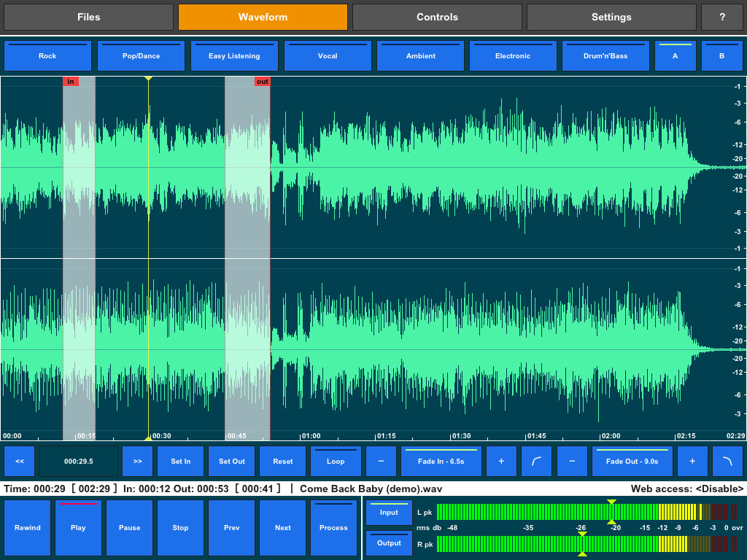The height and width of the screenshot is (560, 747).
Task: Click the 000:29.5 position field
Action: pos(79,461)
